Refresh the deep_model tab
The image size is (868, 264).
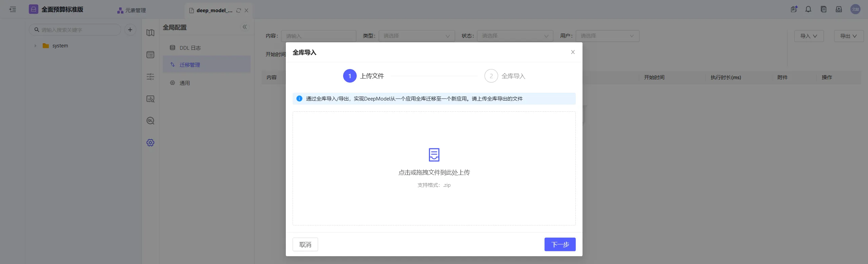[238, 10]
